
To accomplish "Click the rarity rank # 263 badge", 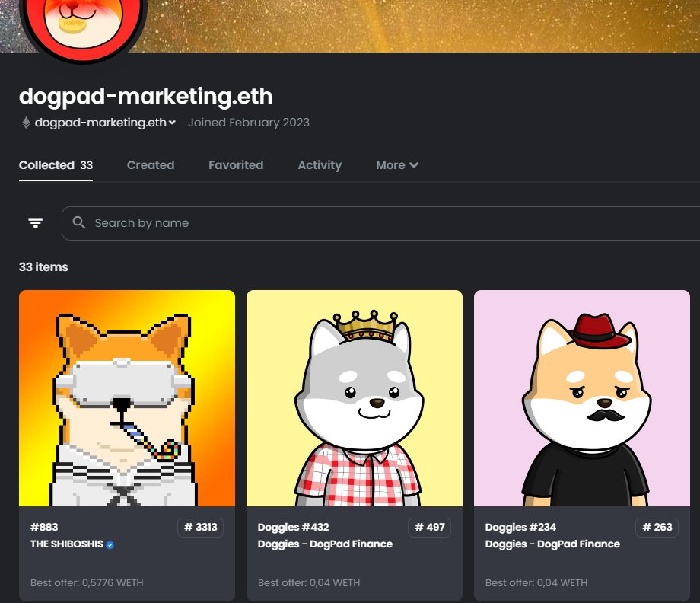I will click(x=657, y=527).
